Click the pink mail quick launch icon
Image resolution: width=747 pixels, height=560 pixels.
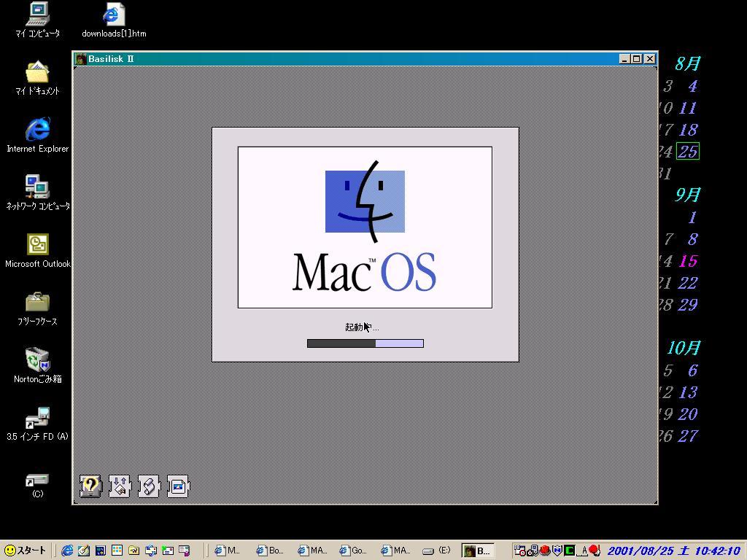(184, 551)
